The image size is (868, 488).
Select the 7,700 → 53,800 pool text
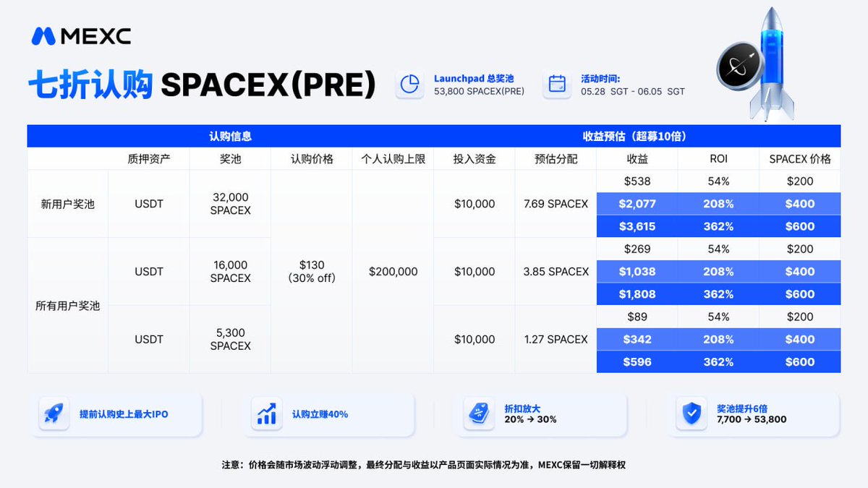coord(752,420)
